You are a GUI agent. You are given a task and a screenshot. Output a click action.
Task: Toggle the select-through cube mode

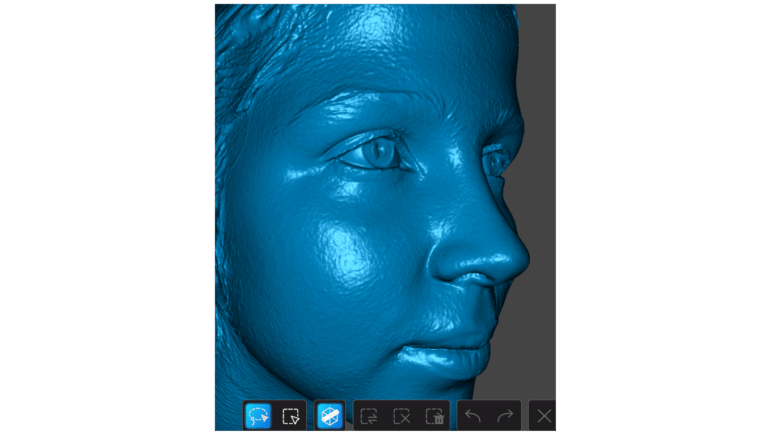tap(329, 416)
